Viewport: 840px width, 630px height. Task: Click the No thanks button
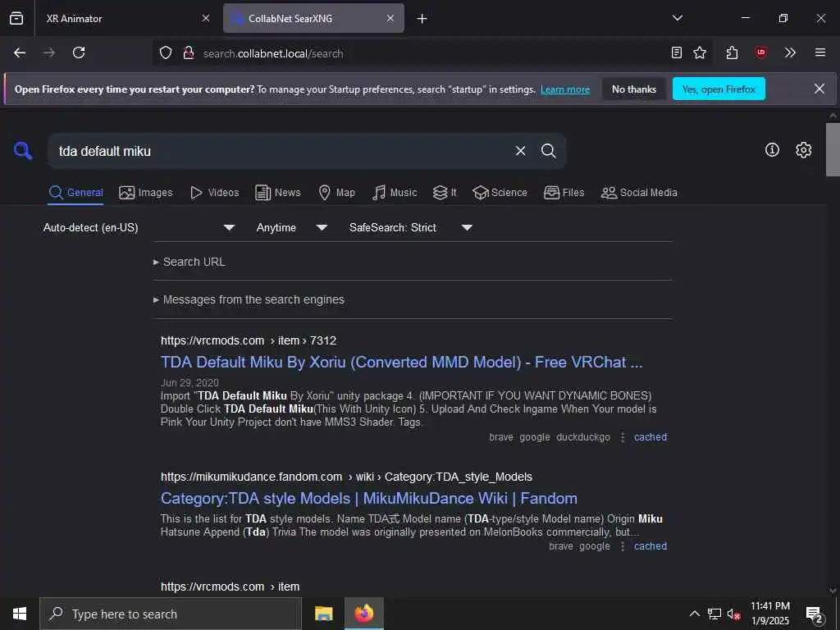pyautogui.click(x=634, y=89)
